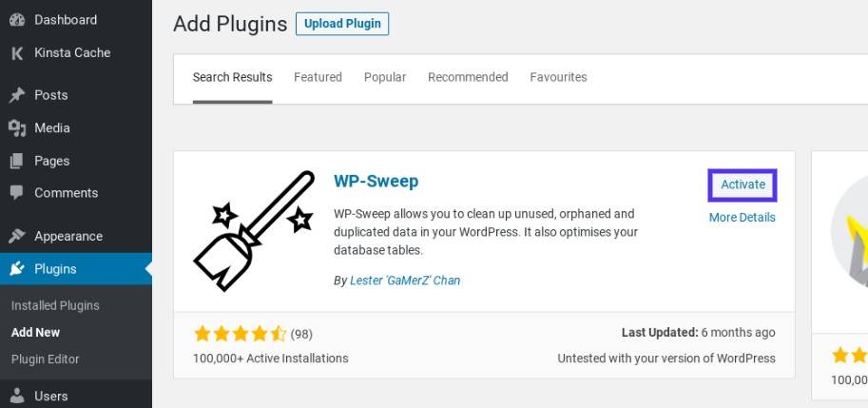
Task: Open the WP-Sweep title link
Action: pos(376,181)
